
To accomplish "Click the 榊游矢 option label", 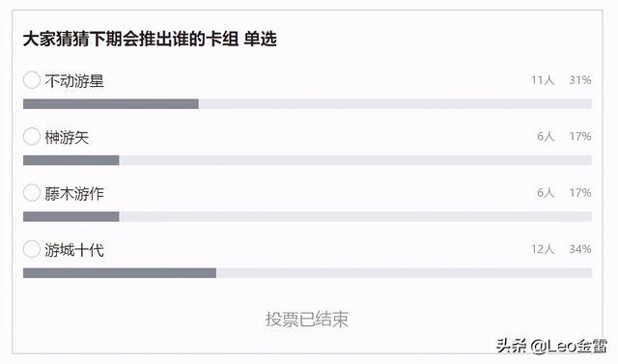I will [x=67, y=137].
